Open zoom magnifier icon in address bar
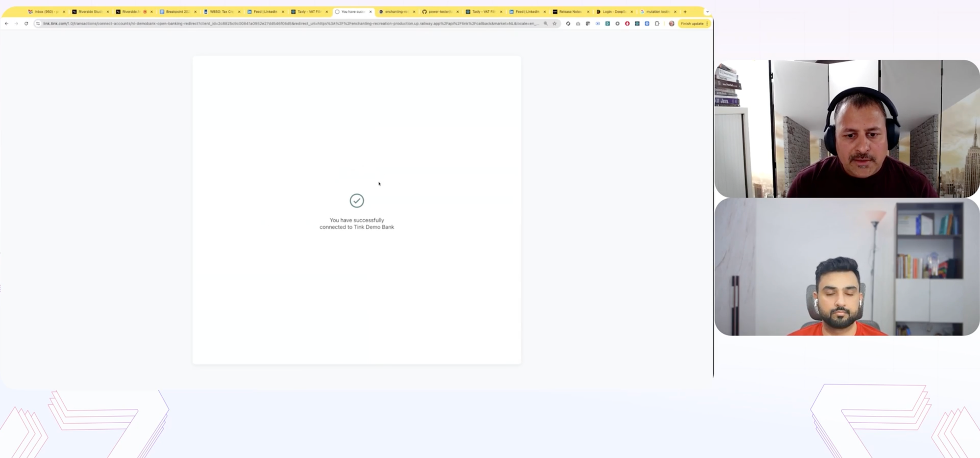 pos(545,24)
